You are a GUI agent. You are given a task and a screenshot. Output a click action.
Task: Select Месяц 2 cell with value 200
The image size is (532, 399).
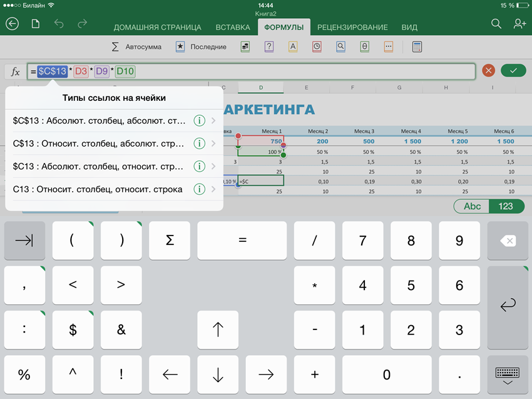click(x=307, y=142)
